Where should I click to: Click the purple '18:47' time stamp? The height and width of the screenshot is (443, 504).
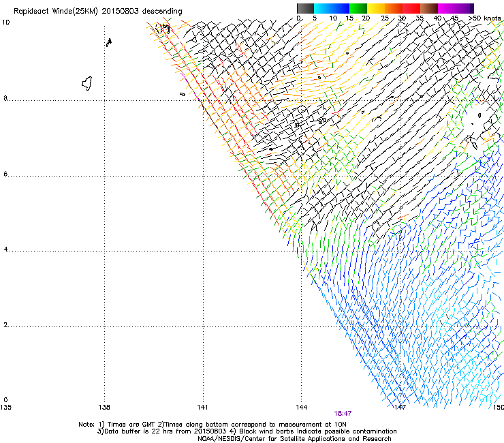pos(343,414)
